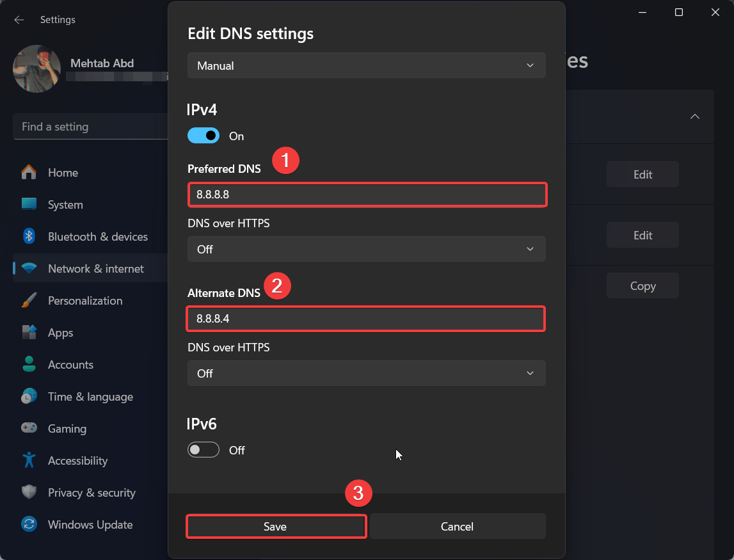Open the Manual/Automatic DNS mode dropdown

tap(366, 65)
